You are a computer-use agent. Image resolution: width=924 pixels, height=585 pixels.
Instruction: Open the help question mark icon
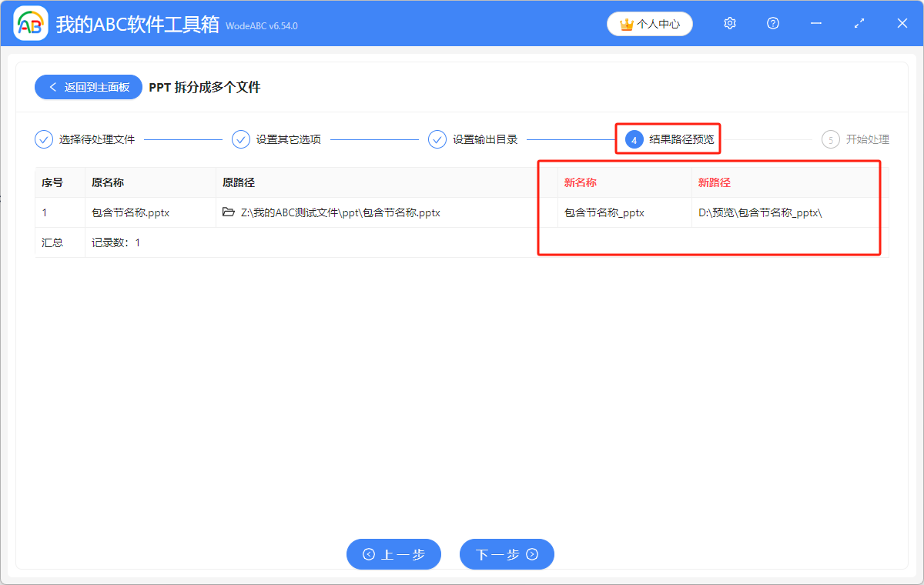click(x=772, y=23)
